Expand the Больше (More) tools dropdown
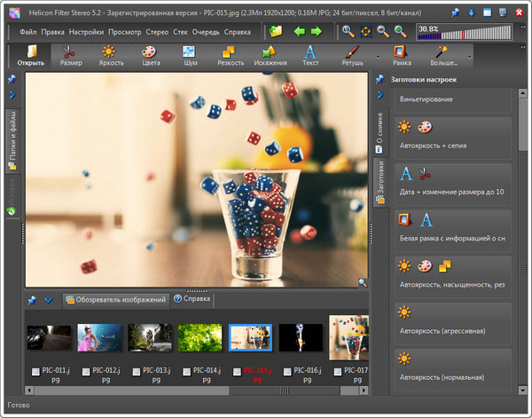 pyautogui.click(x=469, y=57)
